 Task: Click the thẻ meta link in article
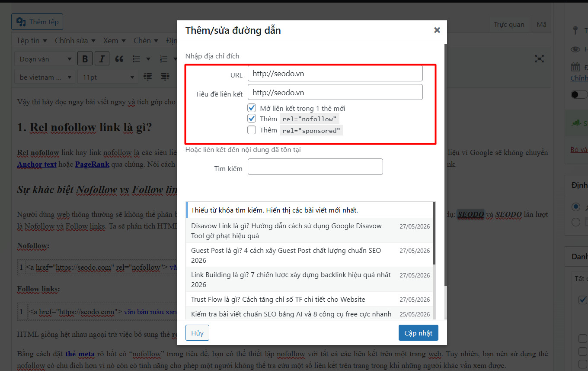pyautogui.click(x=80, y=354)
